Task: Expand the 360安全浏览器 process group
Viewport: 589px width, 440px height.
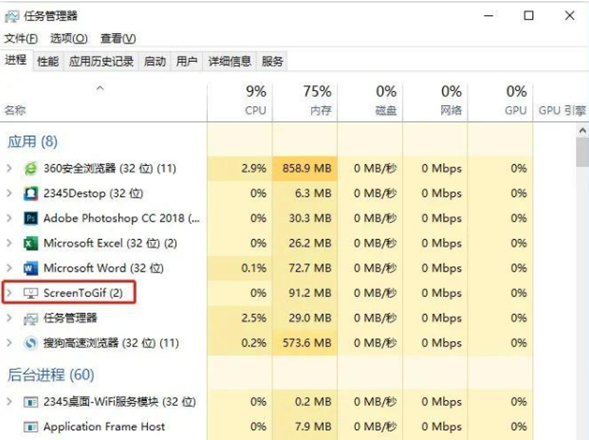Action: [x=9, y=168]
